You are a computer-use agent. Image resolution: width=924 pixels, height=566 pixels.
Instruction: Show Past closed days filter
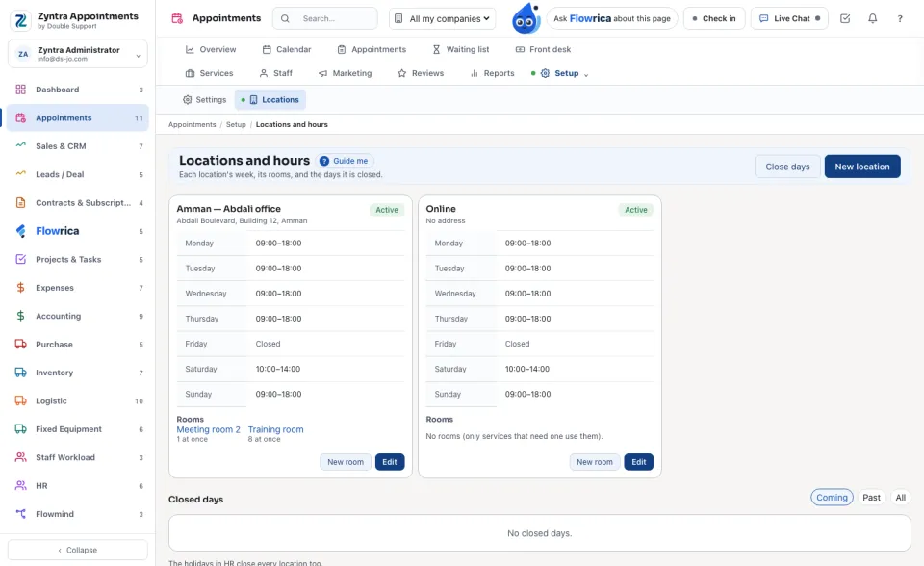(x=871, y=498)
